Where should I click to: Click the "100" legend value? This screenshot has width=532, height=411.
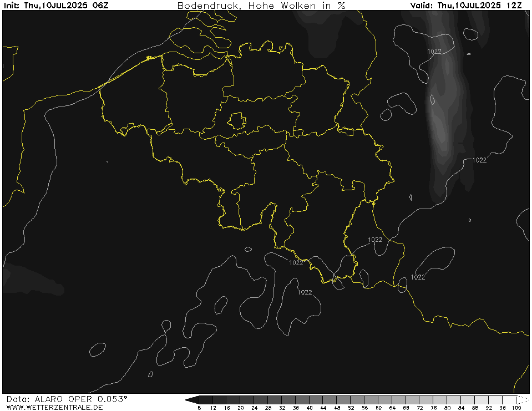point(516,408)
